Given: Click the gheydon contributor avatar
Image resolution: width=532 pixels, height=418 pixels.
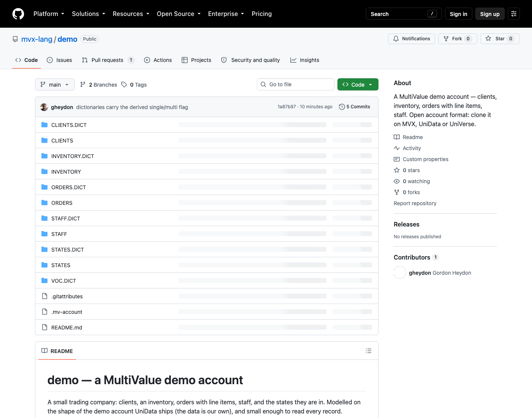Looking at the screenshot, I should pos(400,272).
